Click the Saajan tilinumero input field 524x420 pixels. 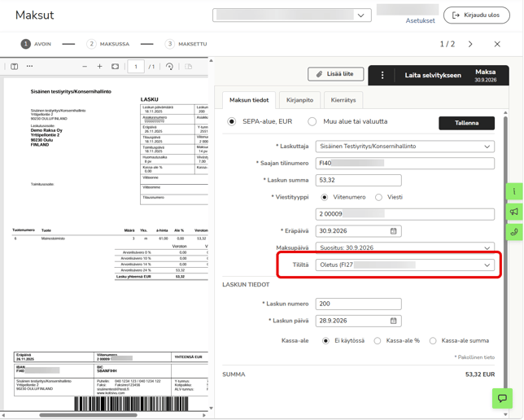(x=404, y=163)
